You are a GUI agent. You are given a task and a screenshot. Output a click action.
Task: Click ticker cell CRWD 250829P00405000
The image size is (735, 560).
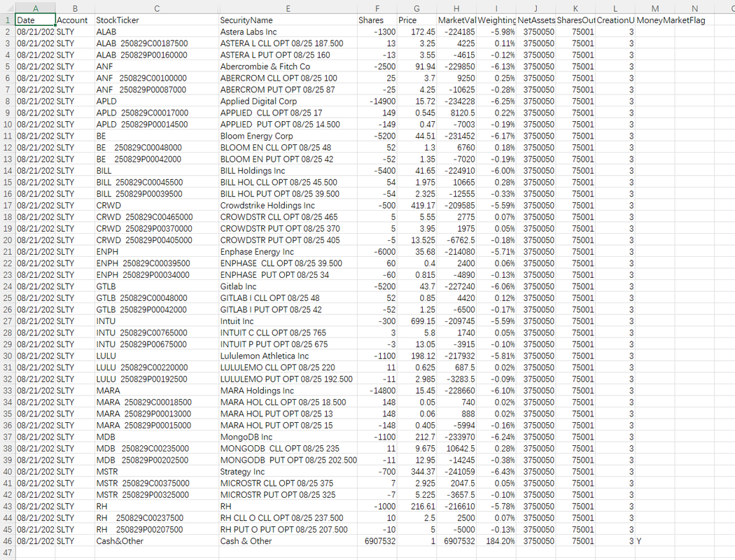click(x=157, y=240)
